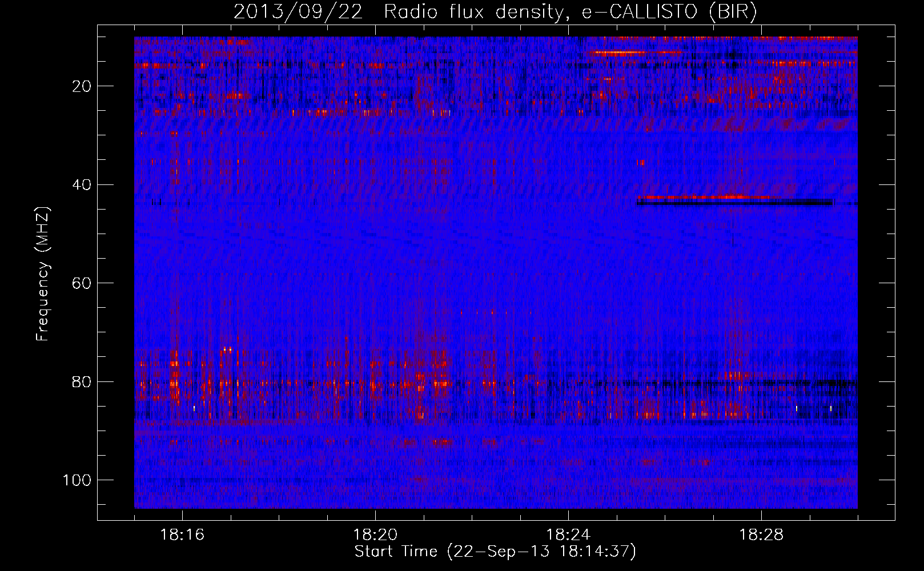Click the '60' frequency tick label
Screen dimensions: 924x571
(82, 283)
